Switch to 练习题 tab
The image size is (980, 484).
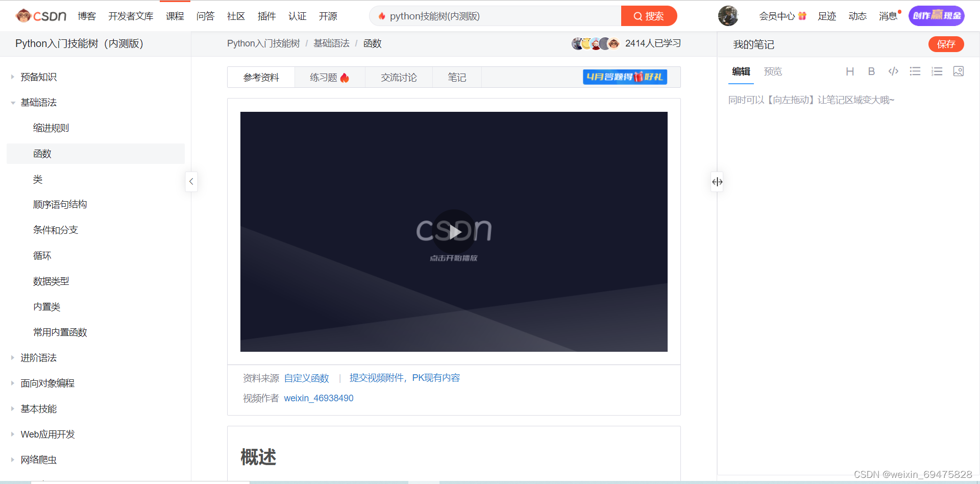point(330,77)
